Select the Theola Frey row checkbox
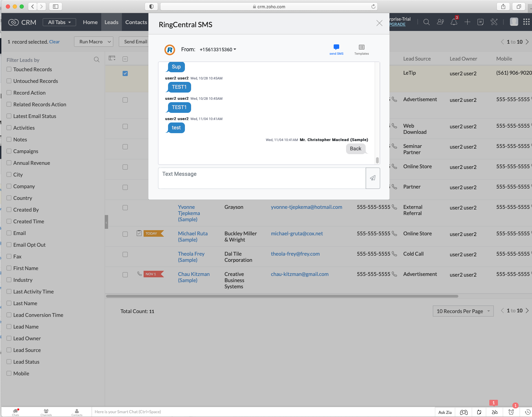 pyautogui.click(x=125, y=254)
